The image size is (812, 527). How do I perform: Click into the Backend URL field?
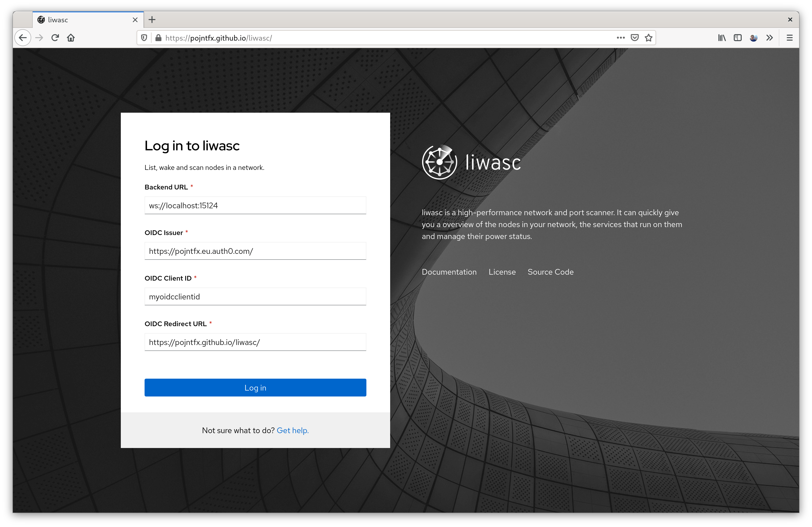pos(255,206)
